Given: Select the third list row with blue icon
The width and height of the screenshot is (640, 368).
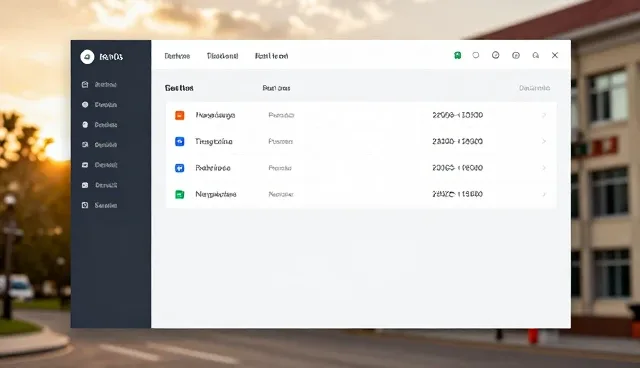Looking at the screenshot, I should tap(361, 168).
